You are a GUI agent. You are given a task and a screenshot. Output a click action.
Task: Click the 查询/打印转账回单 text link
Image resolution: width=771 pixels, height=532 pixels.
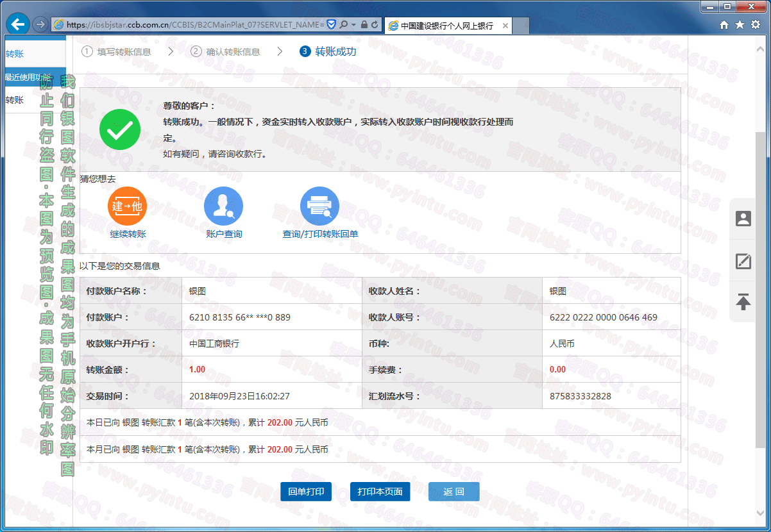[321, 235]
